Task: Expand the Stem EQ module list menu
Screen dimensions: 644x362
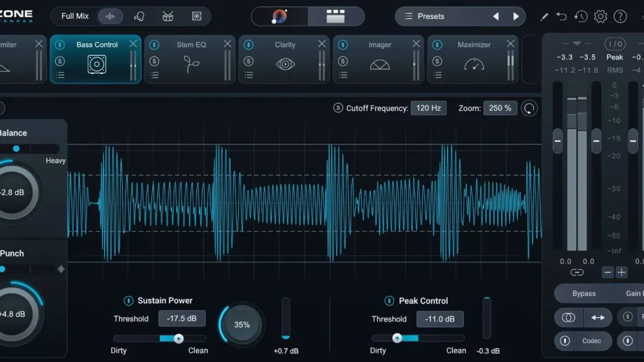Action: coord(155,75)
